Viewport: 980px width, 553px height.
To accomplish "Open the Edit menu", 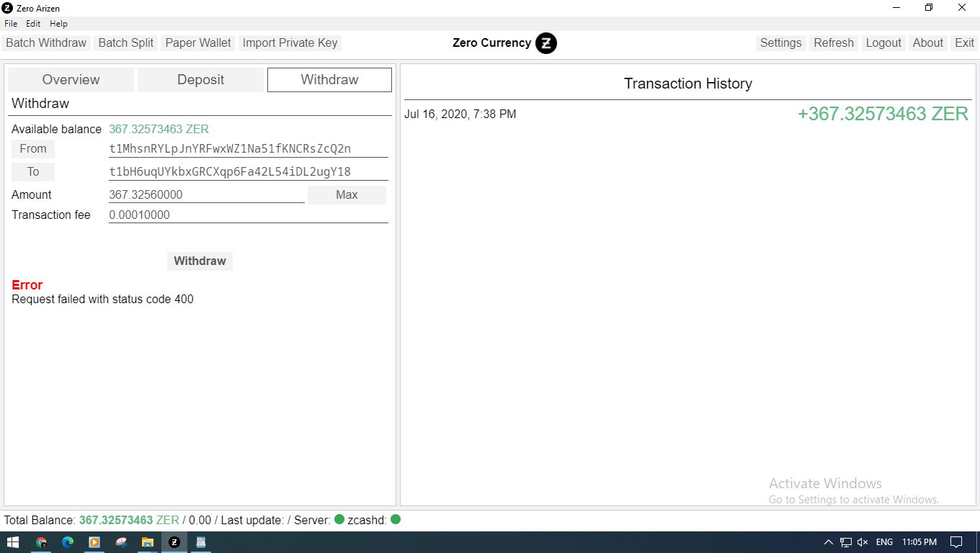I will tap(33, 24).
